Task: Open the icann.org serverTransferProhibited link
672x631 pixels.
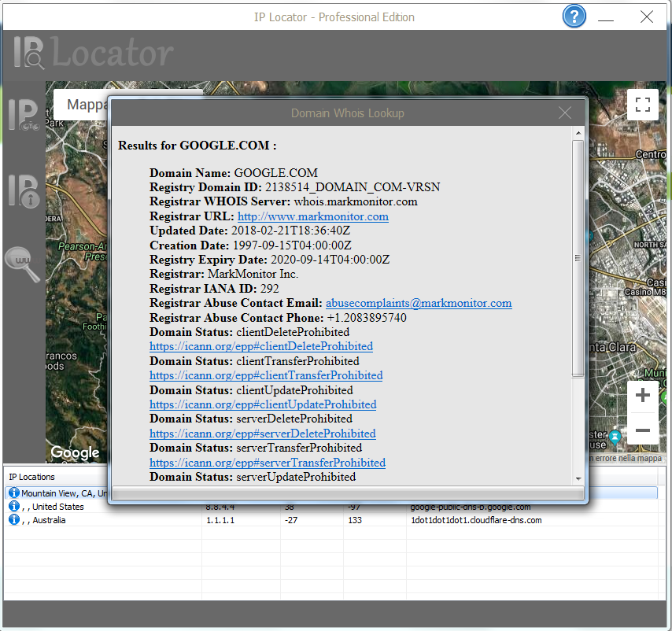Action: click(x=267, y=463)
